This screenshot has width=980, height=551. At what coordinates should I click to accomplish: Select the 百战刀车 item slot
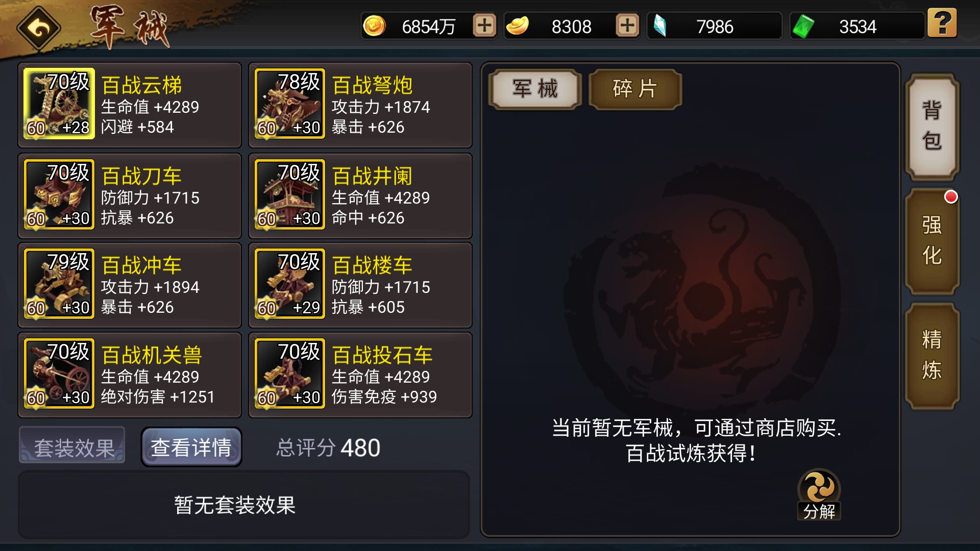click(130, 196)
